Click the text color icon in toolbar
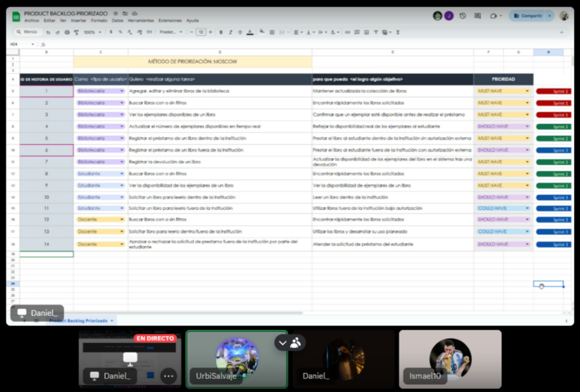Screen dimensions: 580x392 tap(250, 32)
